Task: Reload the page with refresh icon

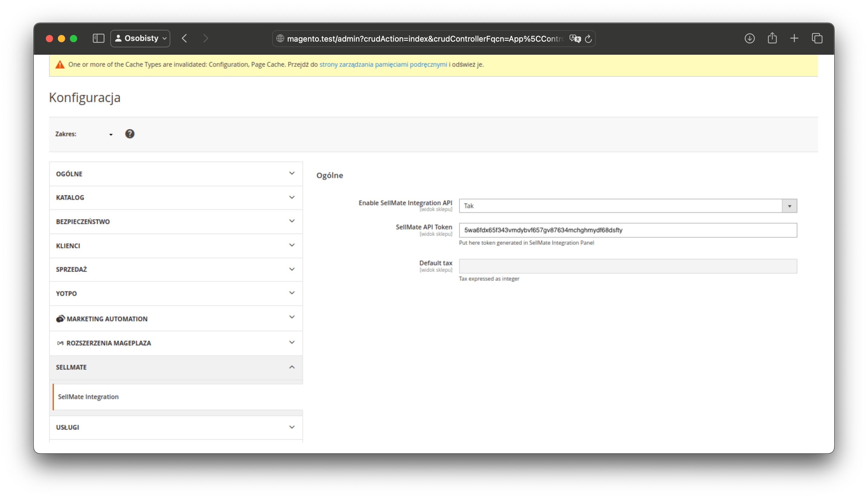Action: [588, 39]
